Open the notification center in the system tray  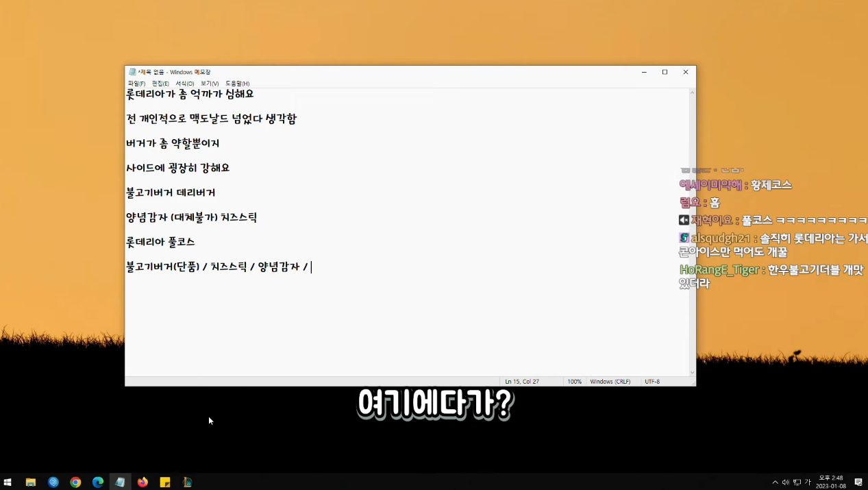tap(858, 482)
